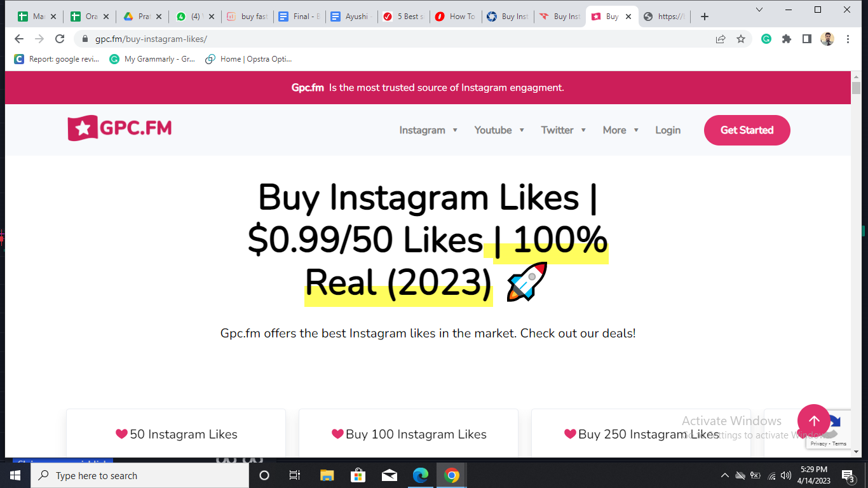Switch to the 'How To' browser tab
The height and width of the screenshot is (488, 868).
[x=455, y=17]
